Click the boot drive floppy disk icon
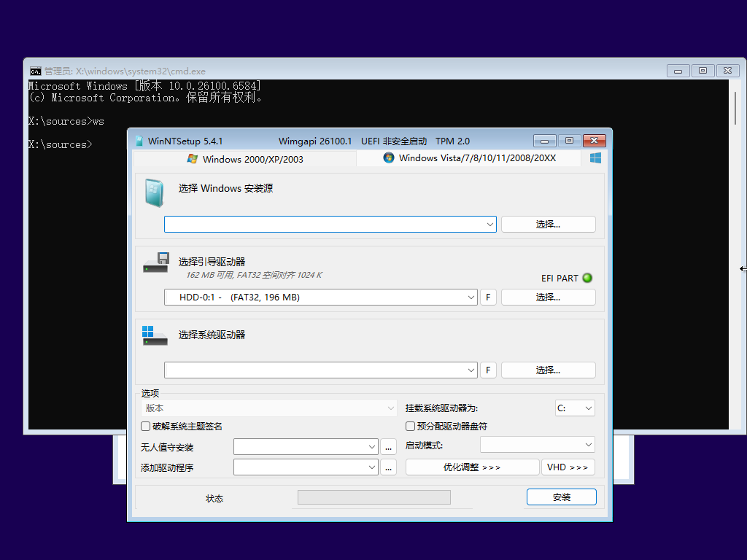Viewport: 747px width, 560px height. (156, 262)
